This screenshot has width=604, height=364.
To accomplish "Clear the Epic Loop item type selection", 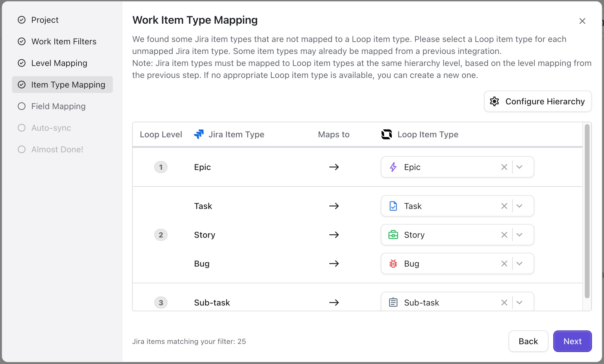I will 504,167.
